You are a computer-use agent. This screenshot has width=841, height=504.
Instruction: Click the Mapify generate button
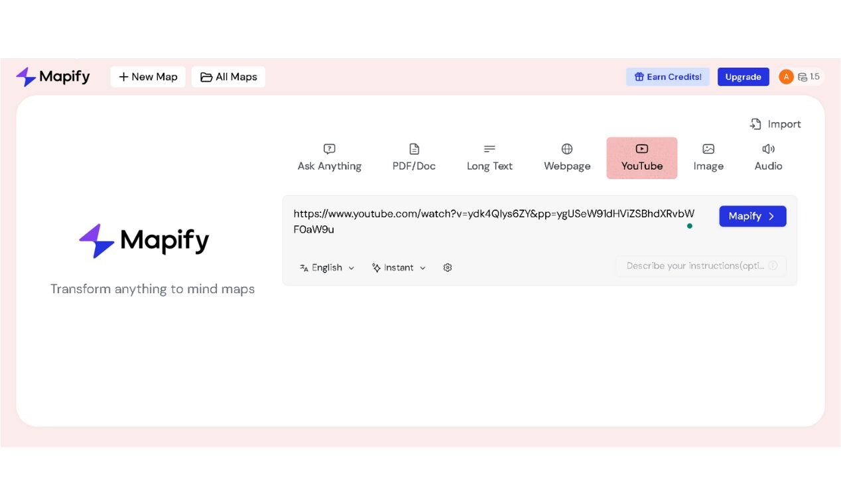(753, 216)
